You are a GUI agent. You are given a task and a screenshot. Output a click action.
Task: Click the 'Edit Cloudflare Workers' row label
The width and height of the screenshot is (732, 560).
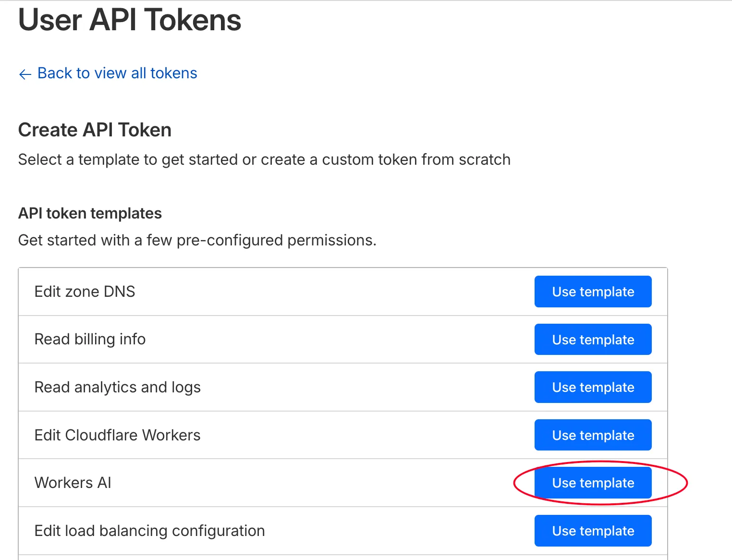[x=117, y=435]
